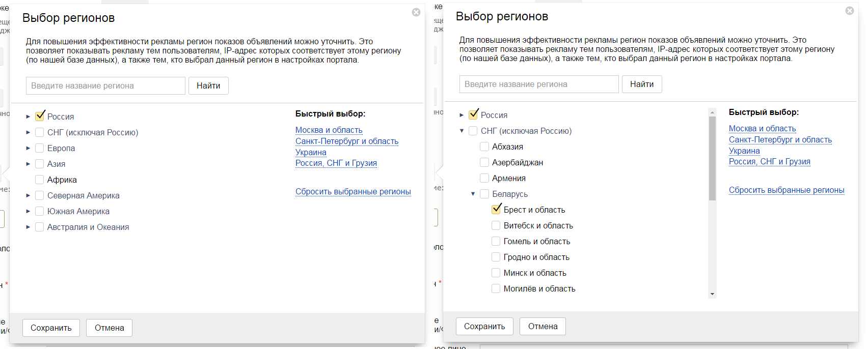Close the left region selection dialog
The height and width of the screenshot is (349, 868).
416,12
